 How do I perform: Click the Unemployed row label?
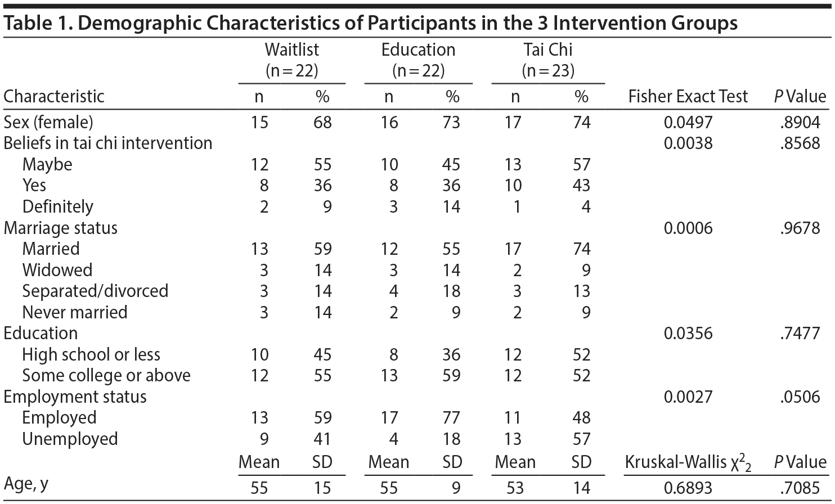pyautogui.click(x=70, y=439)
